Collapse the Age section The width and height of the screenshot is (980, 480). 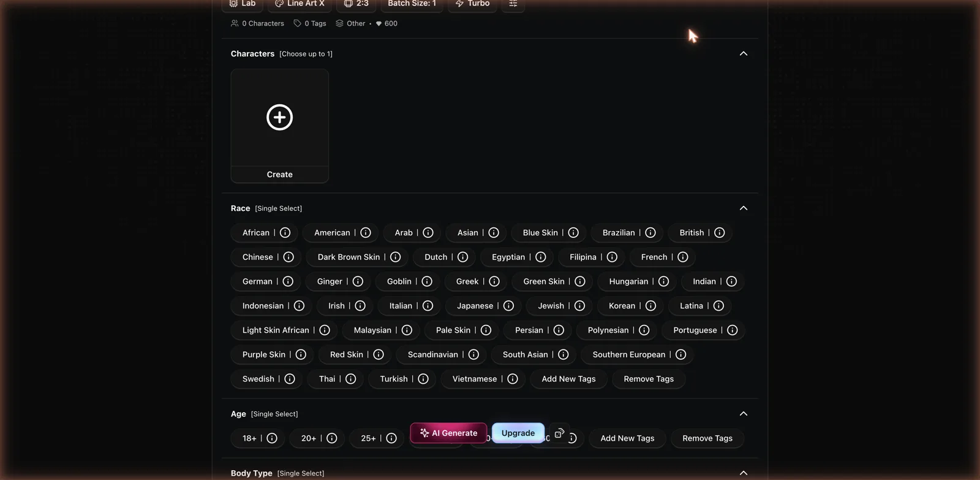pos(744,414)
